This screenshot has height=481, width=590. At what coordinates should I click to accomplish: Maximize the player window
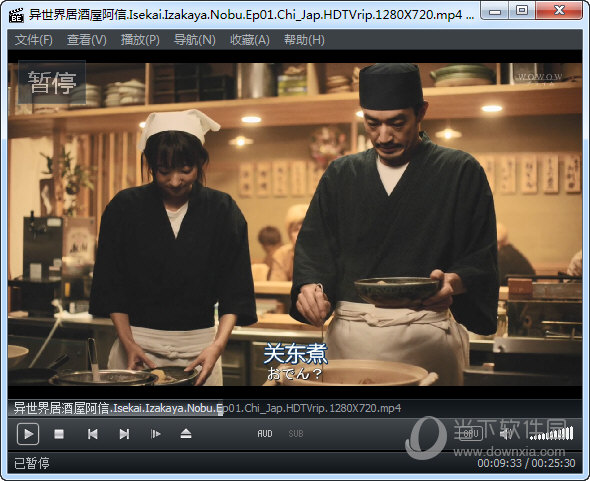click(522, 11)
